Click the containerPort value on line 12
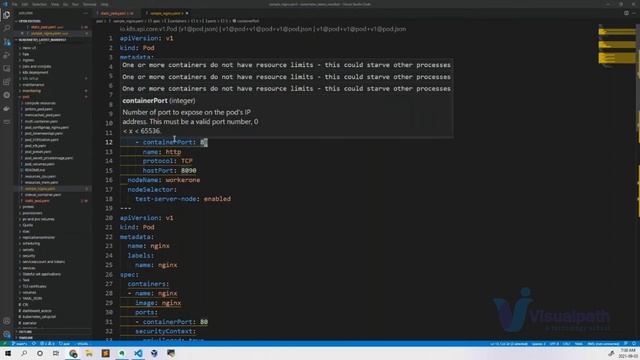The height and width of the screenshot is (360, 640). 204,142
